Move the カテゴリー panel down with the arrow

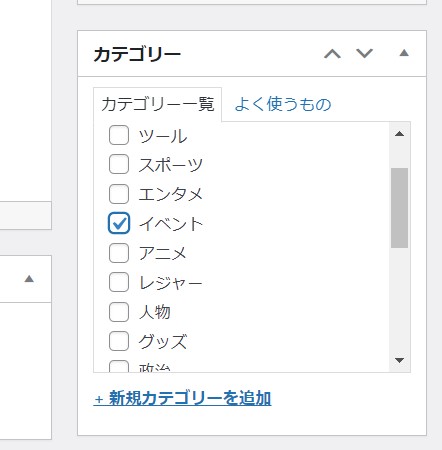point(364,53)
